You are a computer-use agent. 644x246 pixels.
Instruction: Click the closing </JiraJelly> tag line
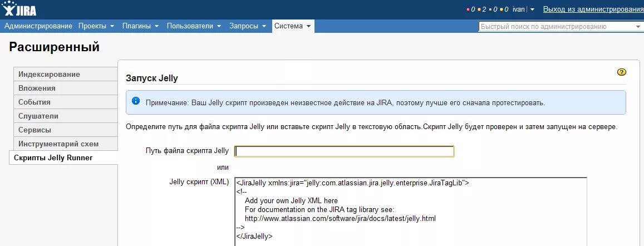[254, 236]
